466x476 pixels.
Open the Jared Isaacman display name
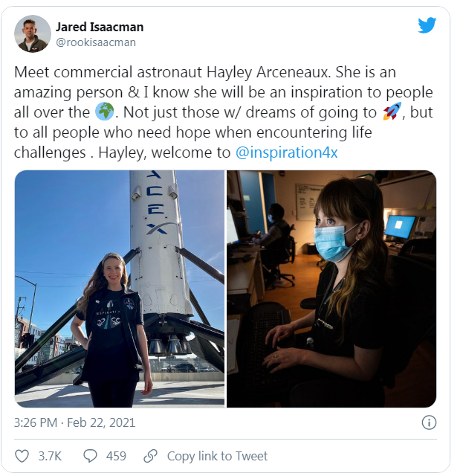100,27
